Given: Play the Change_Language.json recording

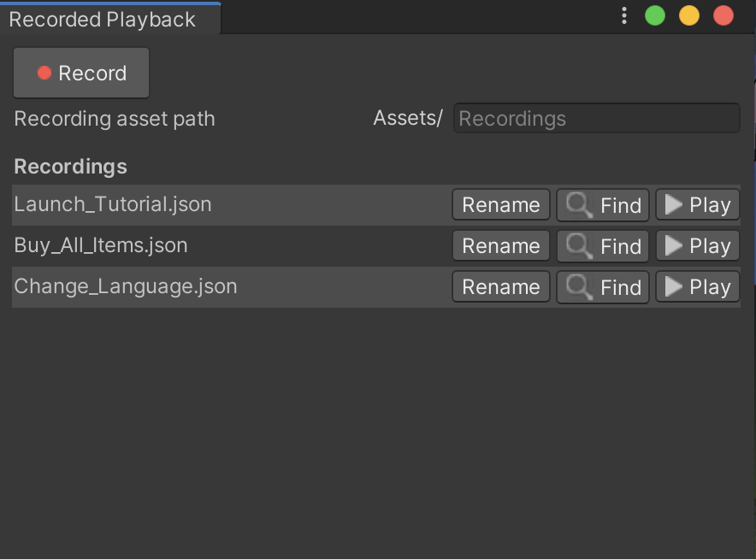Looking at the screenshot, I should (x=697, y=287).
